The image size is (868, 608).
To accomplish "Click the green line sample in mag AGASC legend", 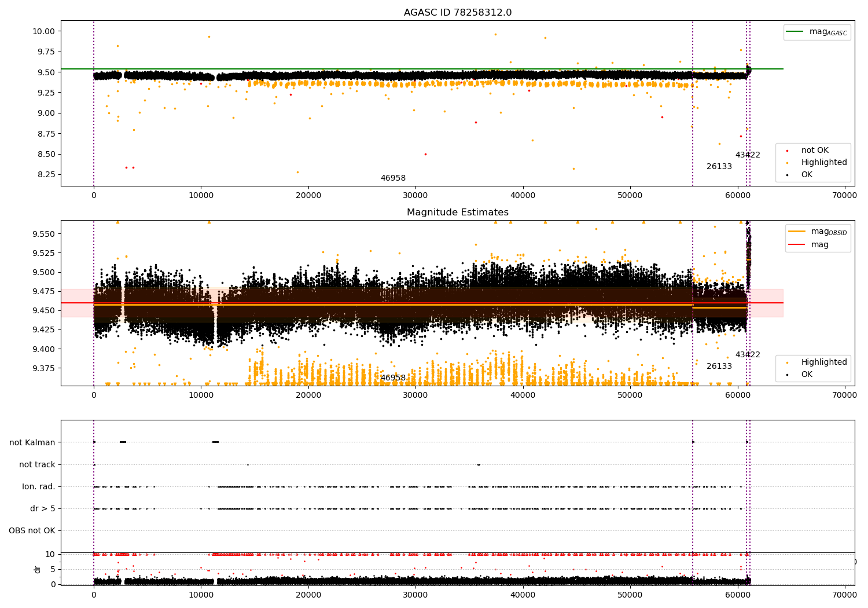I will (795, 32).
